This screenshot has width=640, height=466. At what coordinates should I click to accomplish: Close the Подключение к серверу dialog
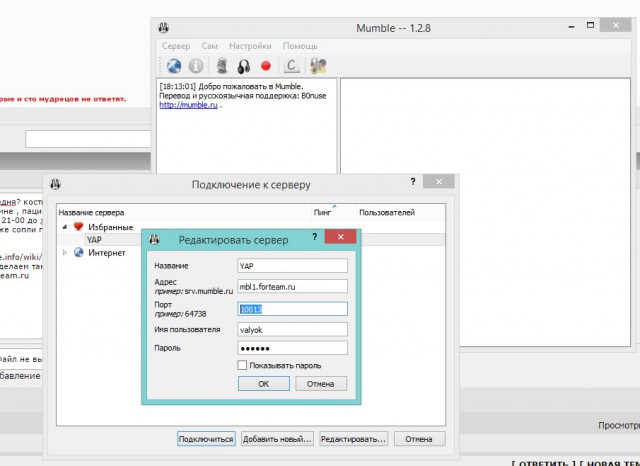pos(439,182)
